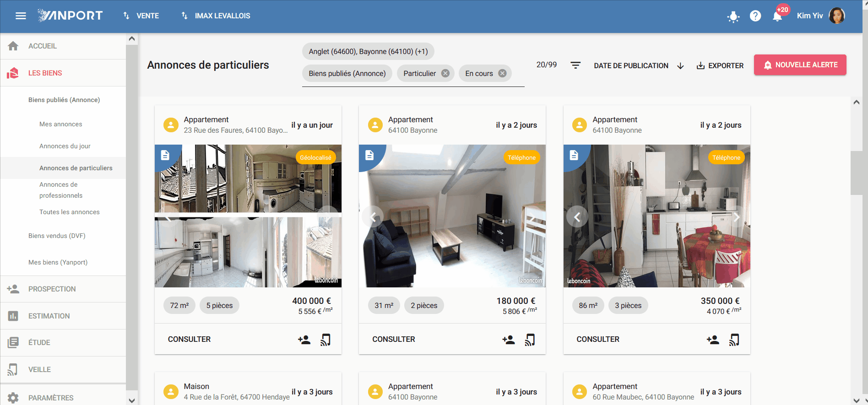
Task: Open notifications bell with +20 badge
Action: point(777,16)
